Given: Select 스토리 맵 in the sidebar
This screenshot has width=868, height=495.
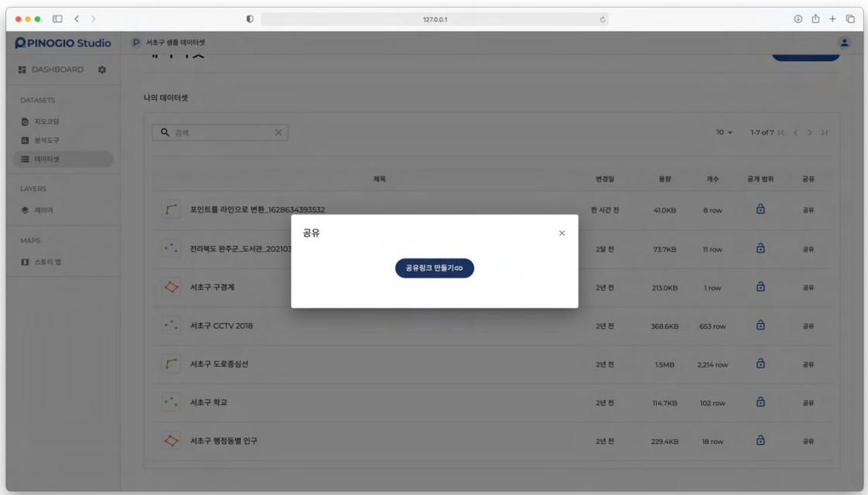Looking at the screenshot, I should point(47,262).
